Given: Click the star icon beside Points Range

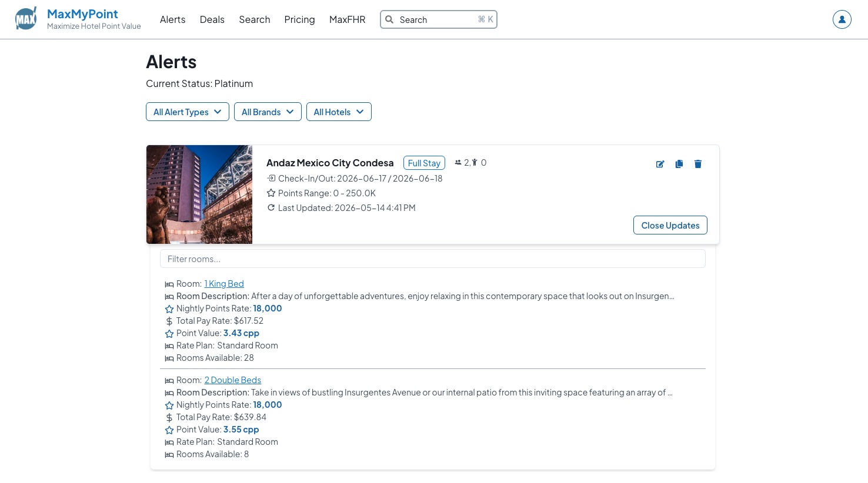Looking at the screenshot, I should 271,193.
